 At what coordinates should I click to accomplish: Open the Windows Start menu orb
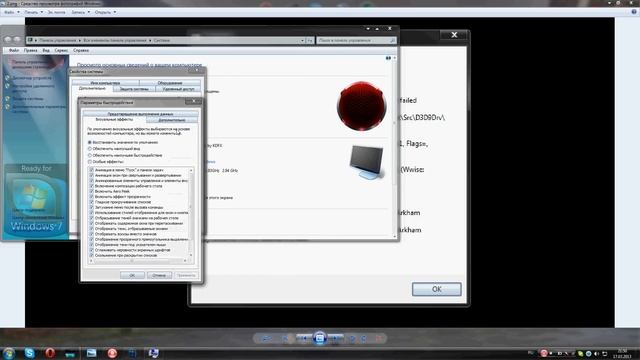(9, 353)
